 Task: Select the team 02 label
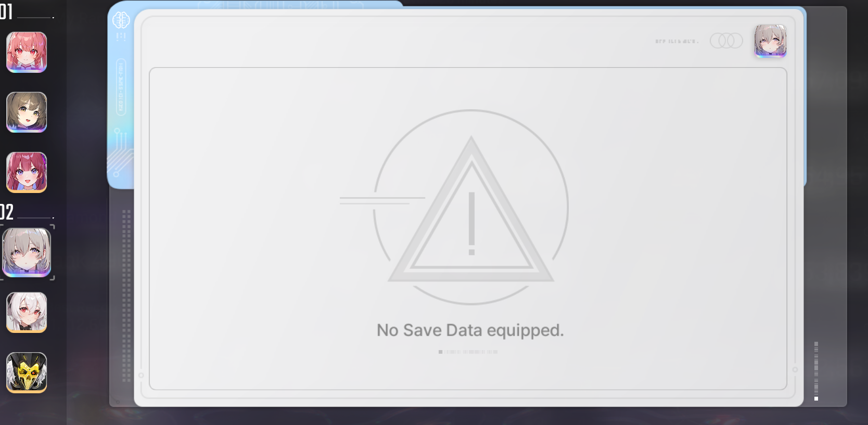[6, 212]
